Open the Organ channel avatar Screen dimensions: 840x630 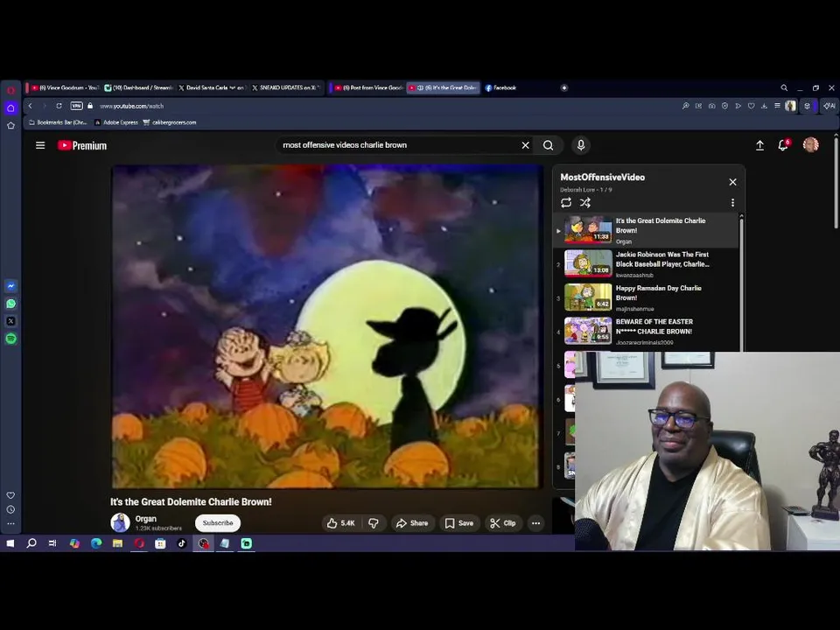tap(120, 522)
